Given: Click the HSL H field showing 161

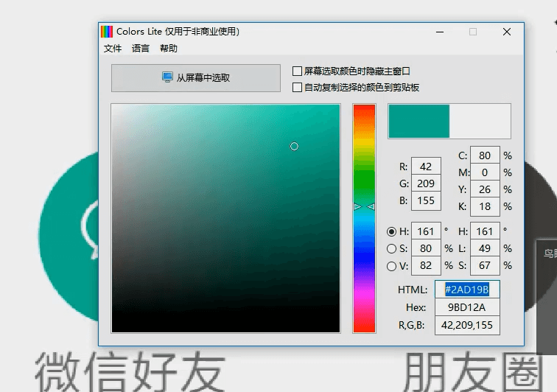Looking at the screenshot, I should 485,231.
